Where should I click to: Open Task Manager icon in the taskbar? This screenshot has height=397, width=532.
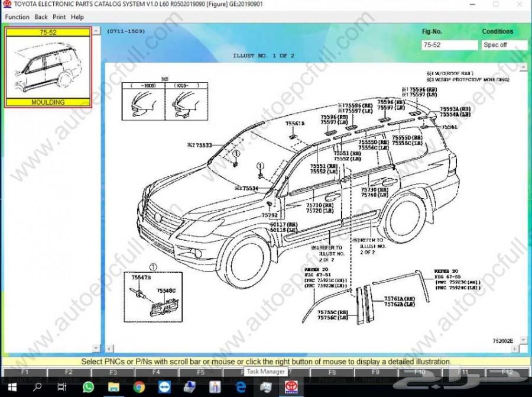coord(265,387)
